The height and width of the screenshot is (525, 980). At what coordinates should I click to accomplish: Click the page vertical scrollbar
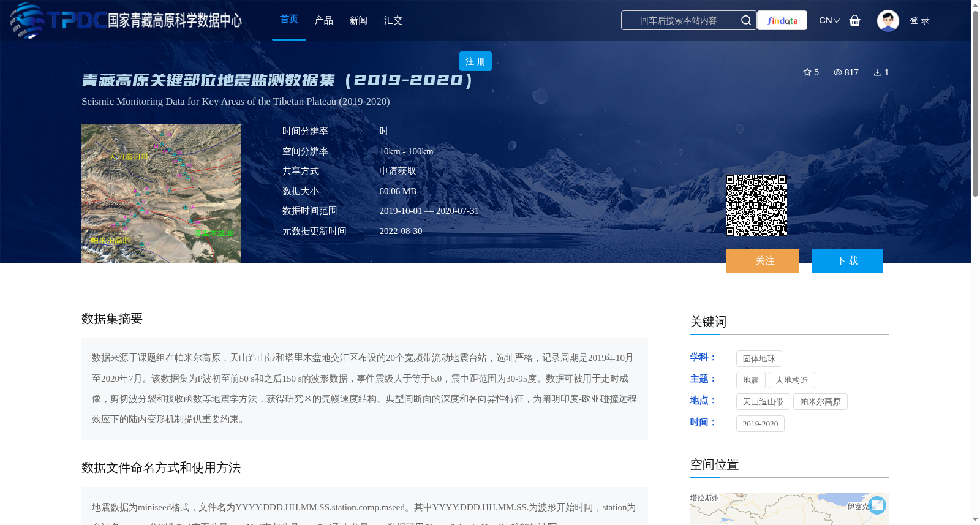975,103
